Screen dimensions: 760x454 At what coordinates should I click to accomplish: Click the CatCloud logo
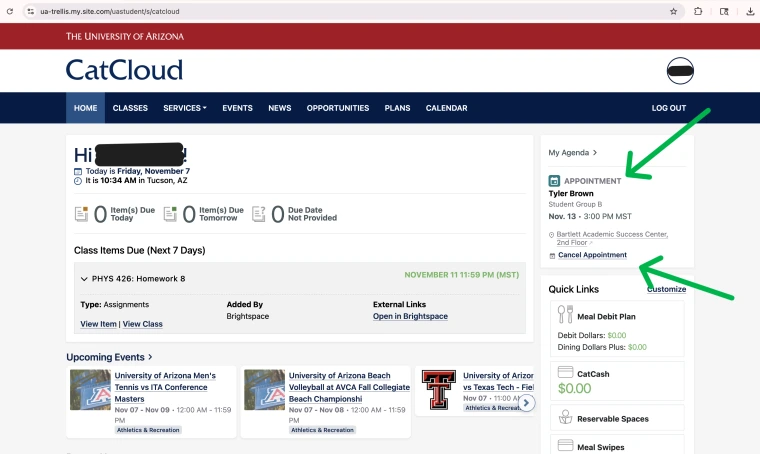point(125,70)
